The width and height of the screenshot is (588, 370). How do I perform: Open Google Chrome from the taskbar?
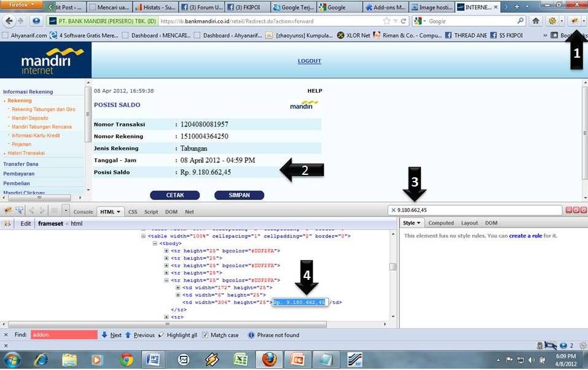click(126, 360)
